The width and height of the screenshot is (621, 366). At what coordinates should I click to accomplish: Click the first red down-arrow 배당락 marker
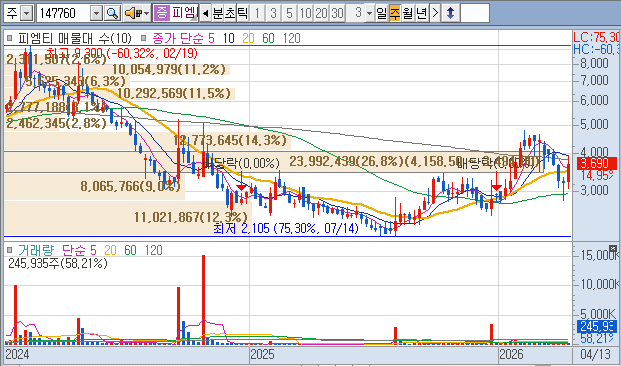tap(242, 187)
